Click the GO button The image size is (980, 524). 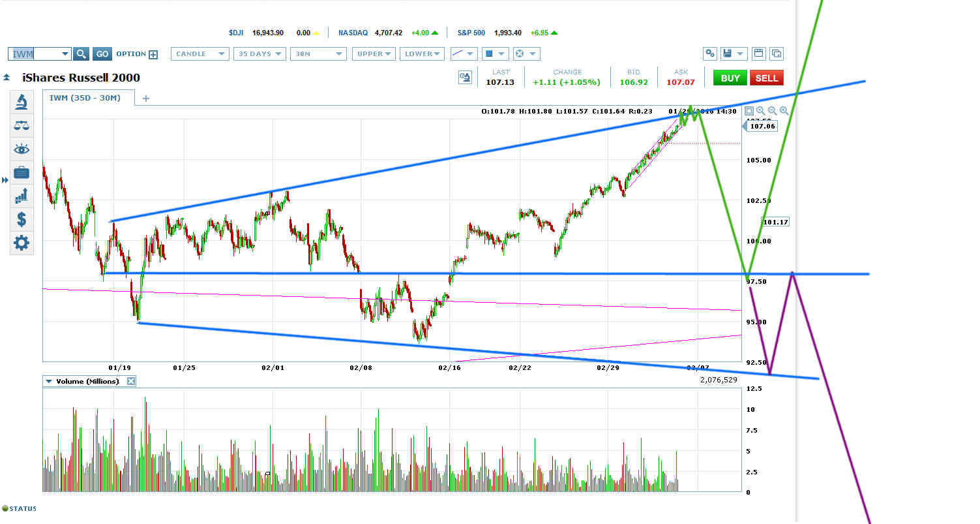click(x=102, y=54)
